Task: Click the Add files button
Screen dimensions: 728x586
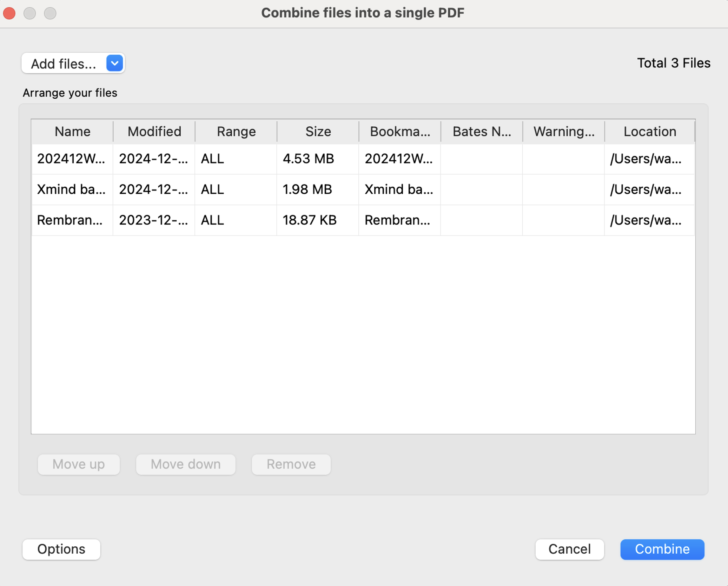Action: 64,64
